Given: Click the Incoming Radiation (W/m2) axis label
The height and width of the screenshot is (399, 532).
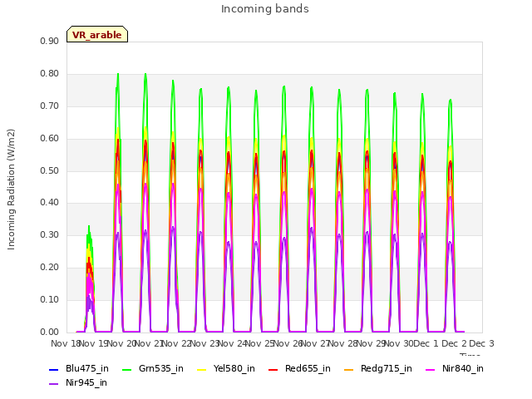Looking at the screenshot, I should tap(11, 190).
